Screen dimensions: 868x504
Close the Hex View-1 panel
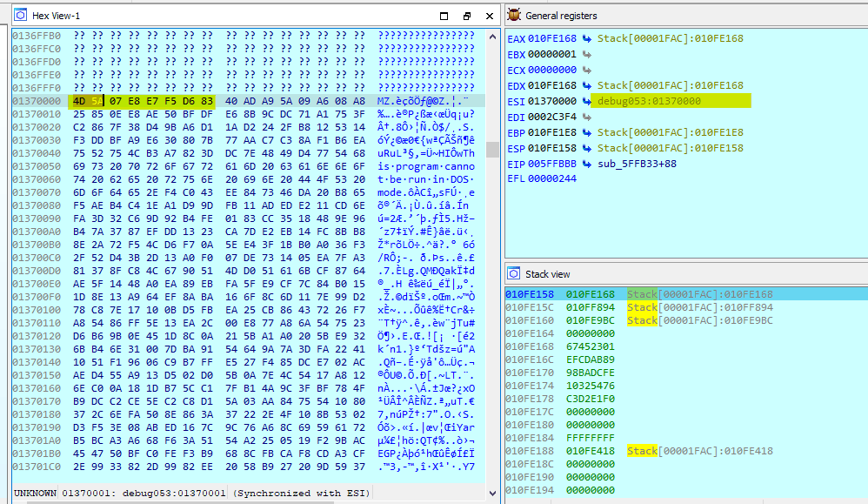[x=490, y=16]
